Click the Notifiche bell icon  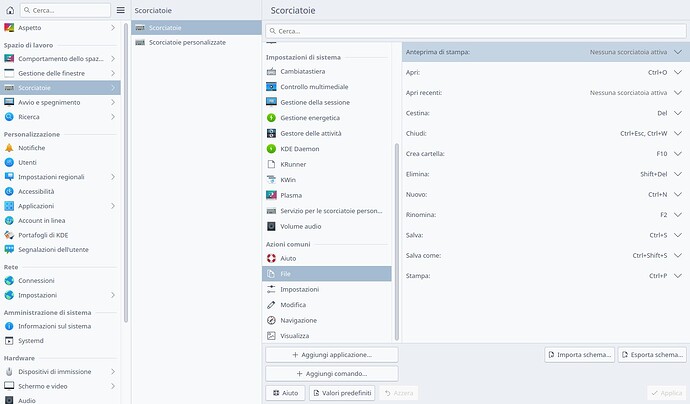pyautogui.click(x=10, y=148)
